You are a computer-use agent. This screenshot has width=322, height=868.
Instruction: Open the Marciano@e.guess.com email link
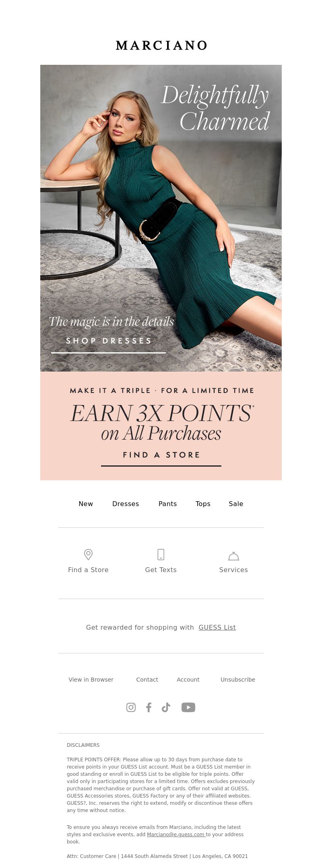point(176,835)
